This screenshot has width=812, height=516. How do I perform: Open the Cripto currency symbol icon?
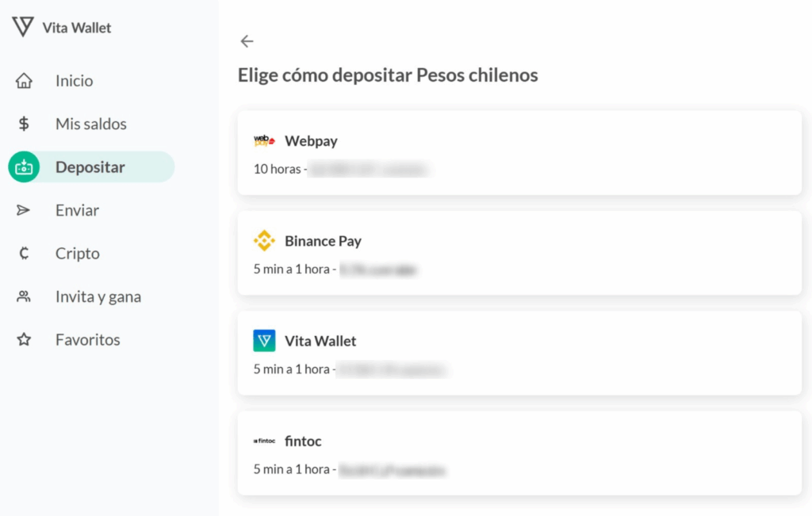(24, 253)
